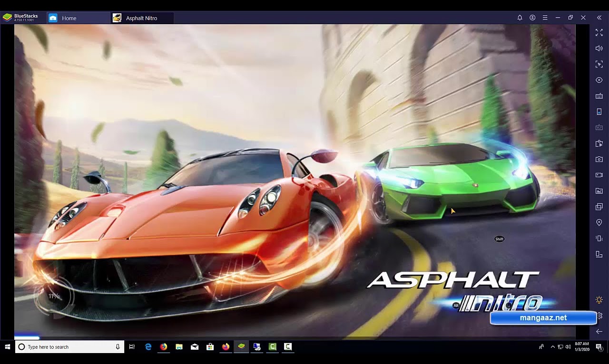
Task: Open File Explorer from the taskbar
Action: [179, 347]
